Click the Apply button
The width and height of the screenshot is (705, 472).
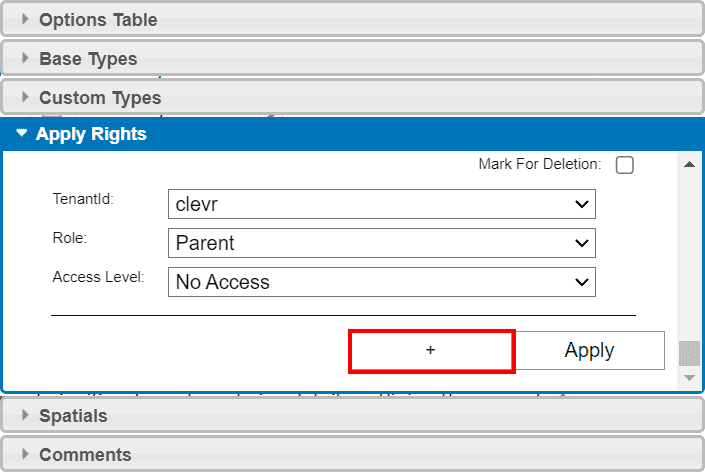[x=589, y=351]
